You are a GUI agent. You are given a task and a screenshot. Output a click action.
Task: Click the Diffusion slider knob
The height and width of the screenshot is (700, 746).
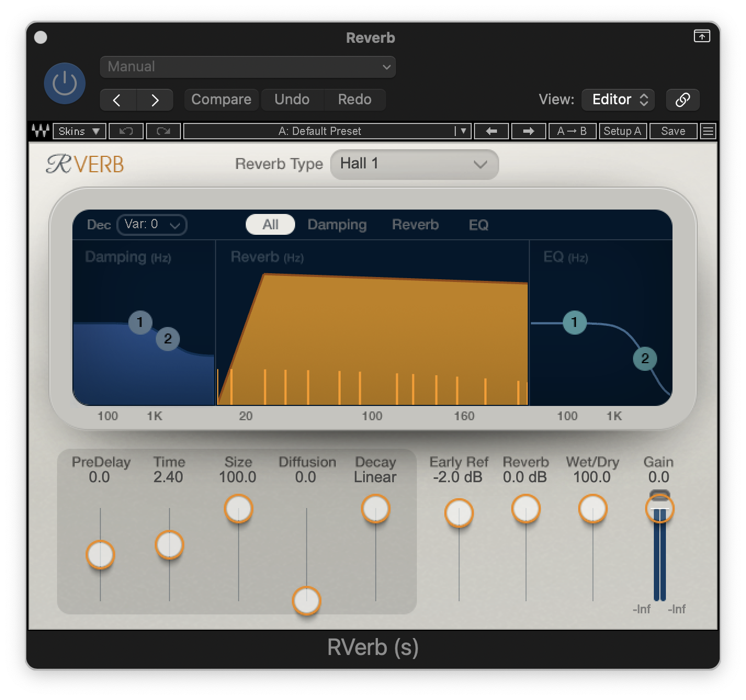pyautogui.click(x=307, y=601)
